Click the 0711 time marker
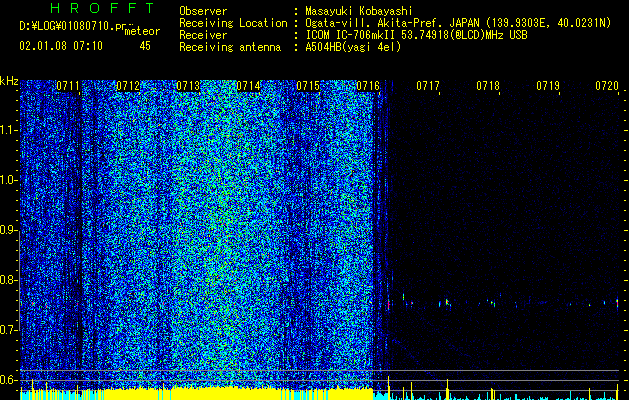Viewport: 629px width, 400px height. [x=68, y=86]
